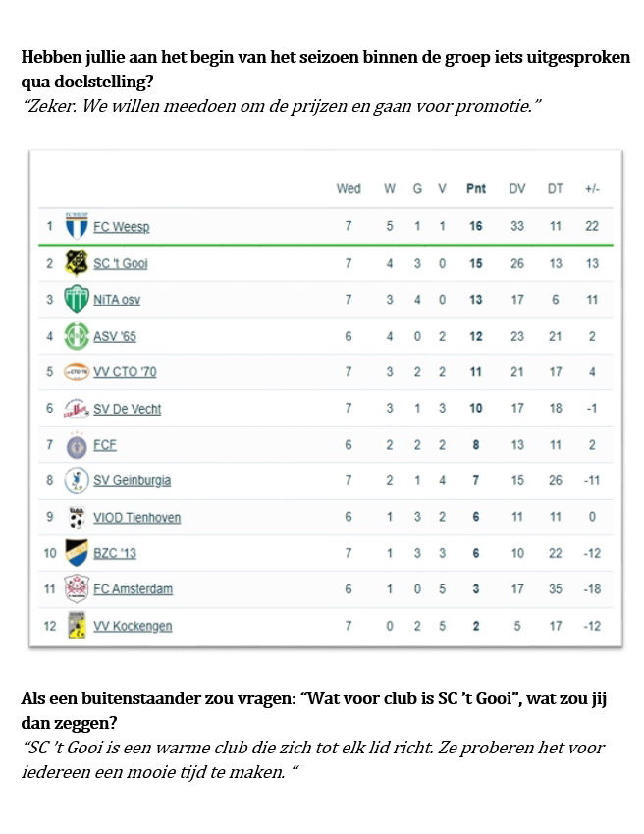644x834 pixels.
Task: Click the FC Amsterdam club logo
Action: [76, 589]
